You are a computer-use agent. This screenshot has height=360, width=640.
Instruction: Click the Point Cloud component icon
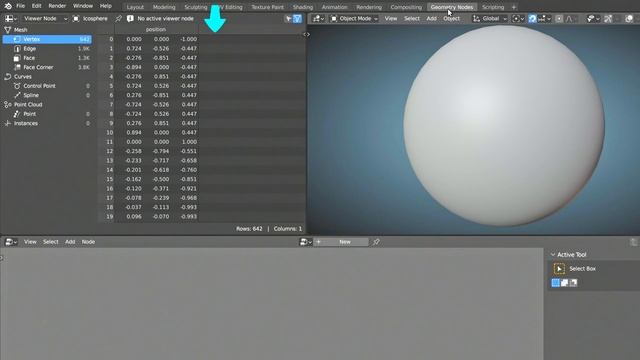(7, 104)
